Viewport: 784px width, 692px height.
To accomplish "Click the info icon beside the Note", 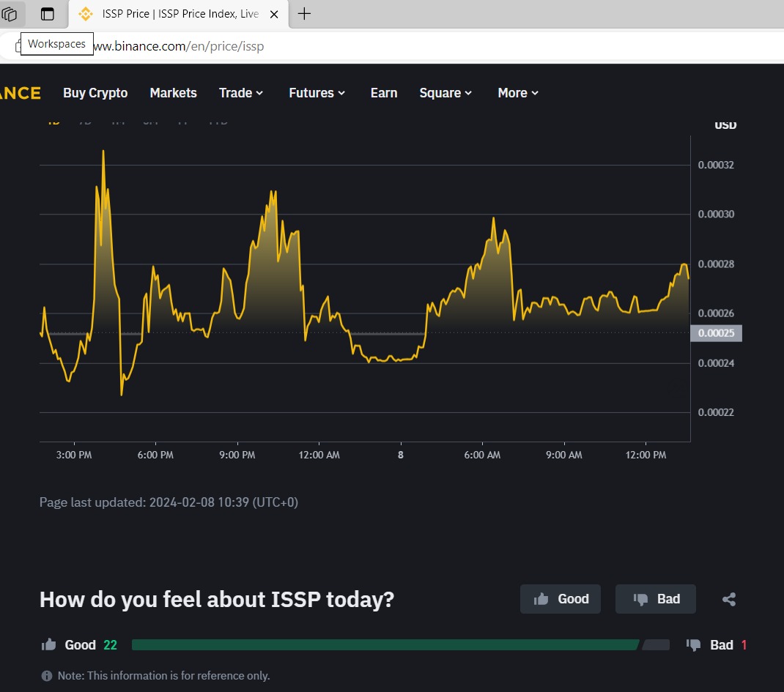I will pyautogui.click(x=46, y=676).
